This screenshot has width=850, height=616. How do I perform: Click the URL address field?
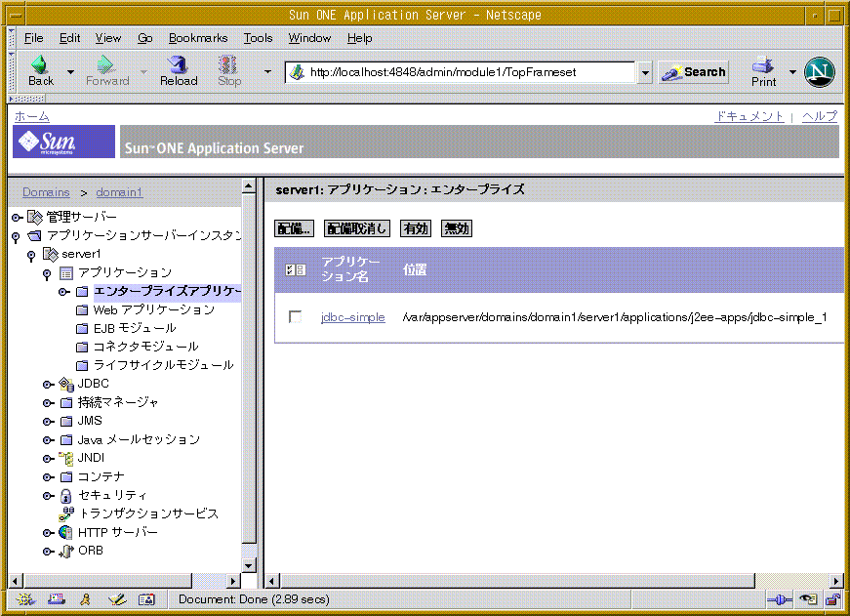(460, 72)
